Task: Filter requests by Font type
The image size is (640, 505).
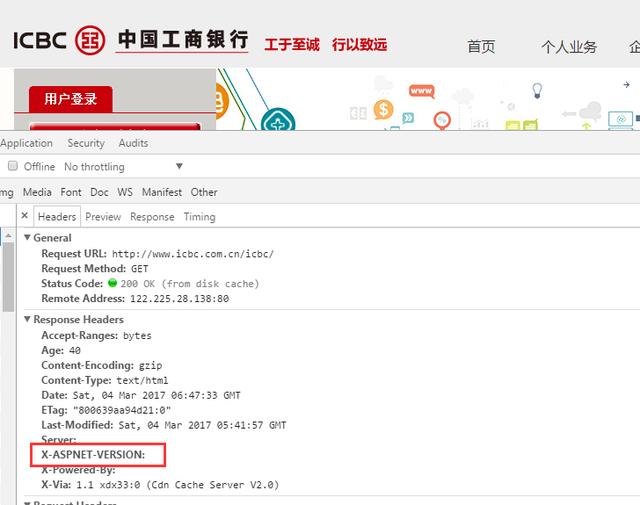Action: [x=71, y=192]
